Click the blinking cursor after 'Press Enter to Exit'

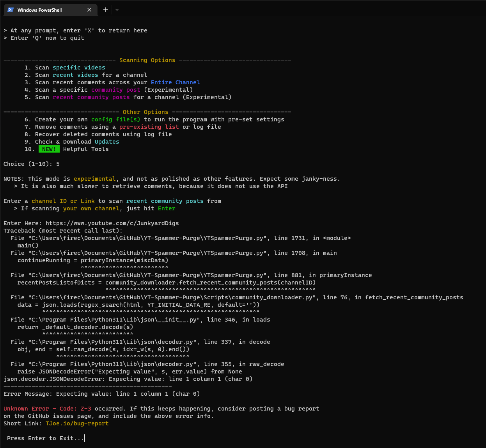(x=83, y=438)
